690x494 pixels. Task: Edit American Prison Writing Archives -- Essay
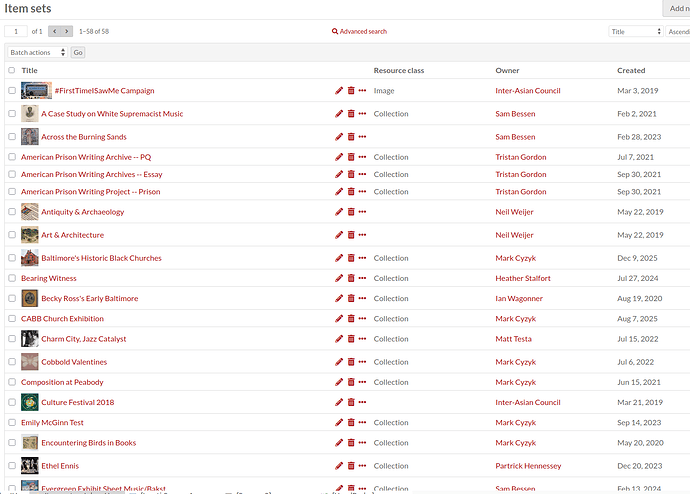click(x=339, y=174)
